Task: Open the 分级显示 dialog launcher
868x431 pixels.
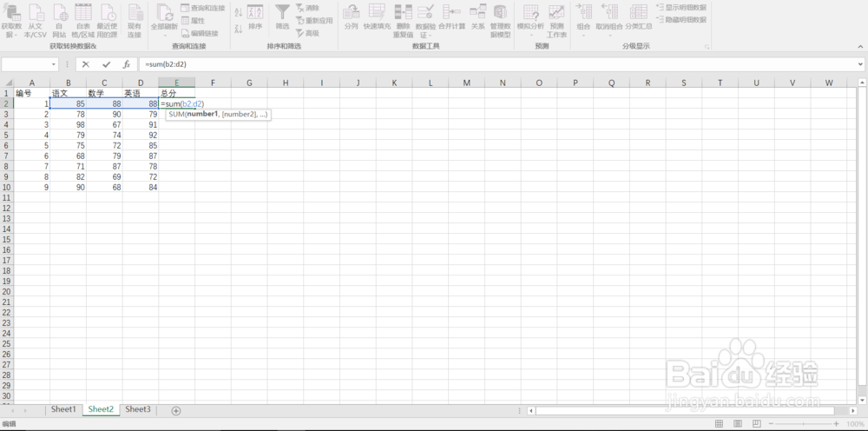Action: [707, 48]
